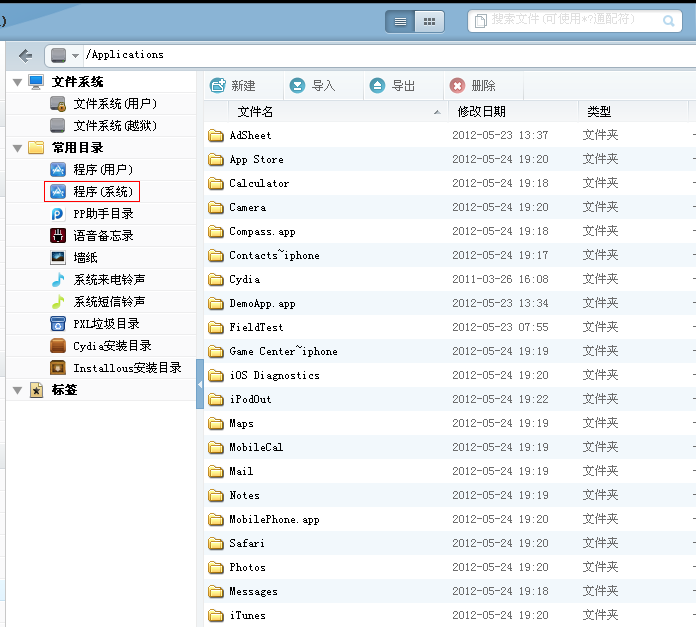Select the Contacts~iphone folder name
Image resolution: width=696 pixels, height=627 pixels.
tap(274, 256)
